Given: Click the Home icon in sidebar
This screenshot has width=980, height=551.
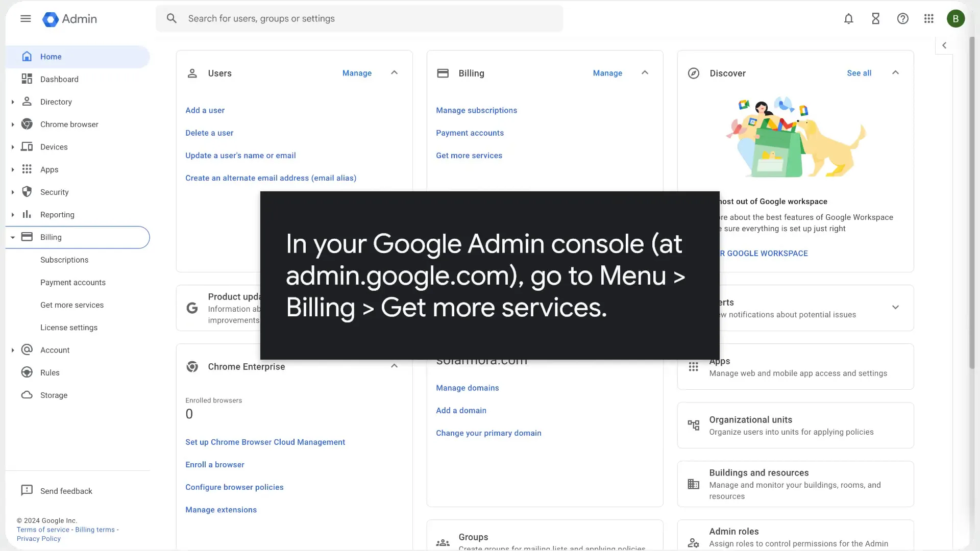Looking at the screenshot, I should click(27, 57).
